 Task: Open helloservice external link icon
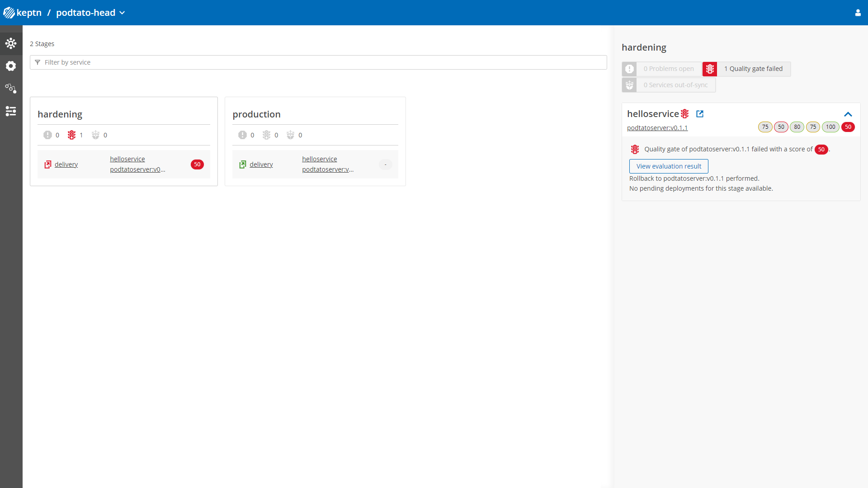click(x=700, y=114)
